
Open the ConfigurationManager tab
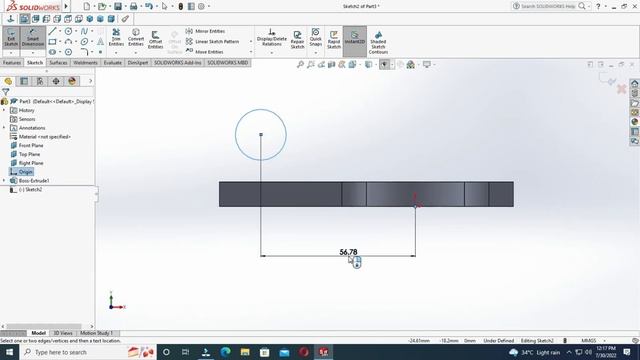point(40,81)
